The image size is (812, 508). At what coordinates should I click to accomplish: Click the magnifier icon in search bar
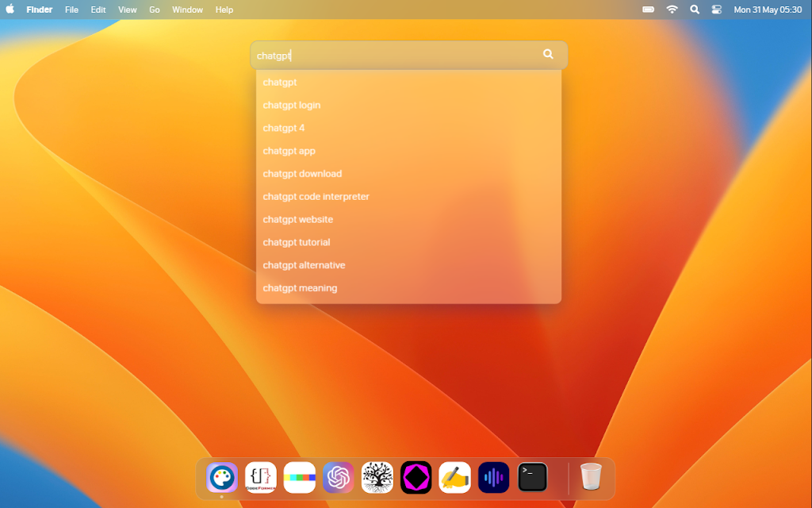click(548, 54)
